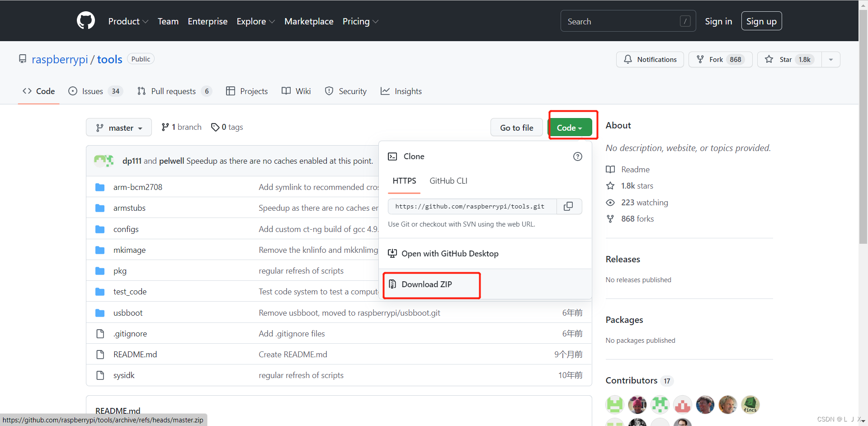Viewport: 868px width, 426px height.
Task: Open the Enterprise page
Action: click(x=208, y=21)
